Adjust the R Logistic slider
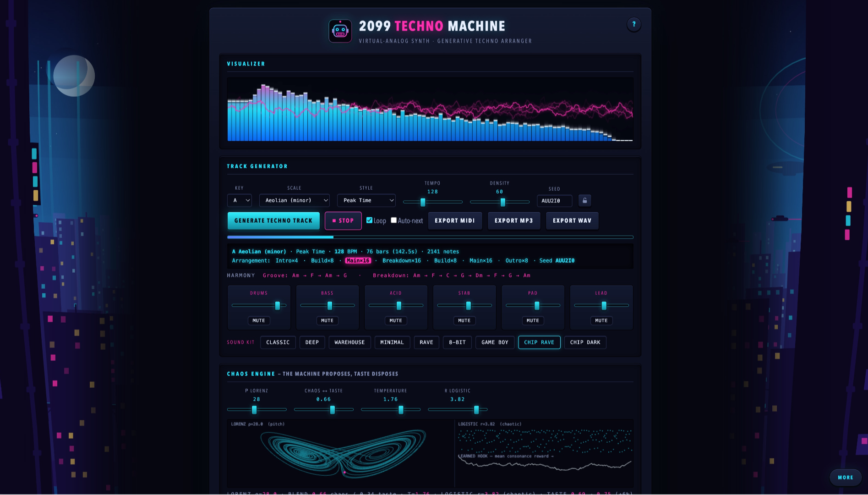 458,409
